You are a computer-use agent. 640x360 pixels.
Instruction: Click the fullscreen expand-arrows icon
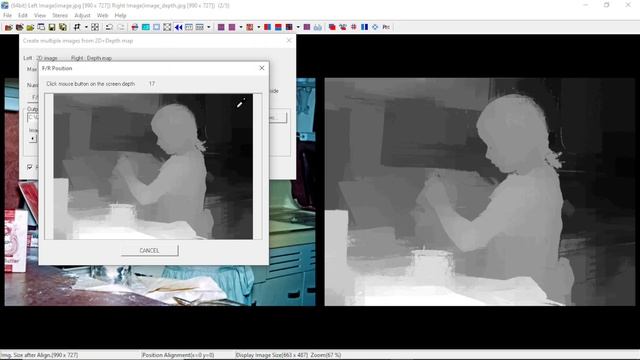click(167, 27)
